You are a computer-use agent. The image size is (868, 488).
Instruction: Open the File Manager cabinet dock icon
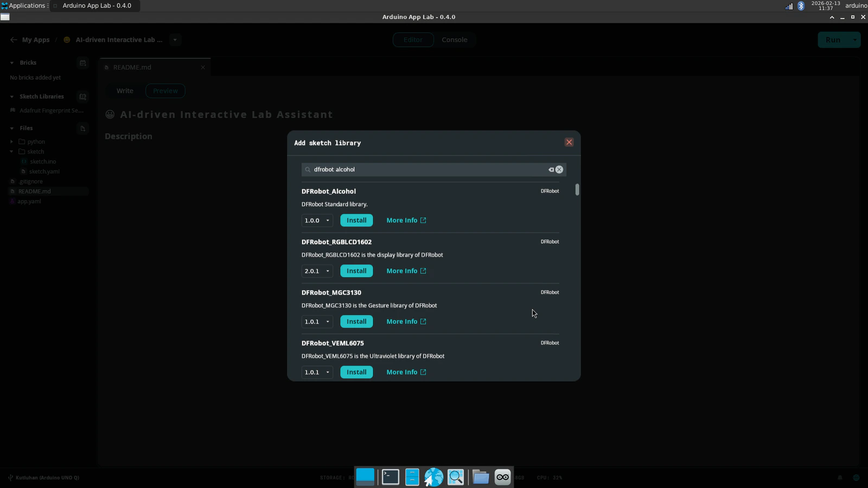pos(412,477)
